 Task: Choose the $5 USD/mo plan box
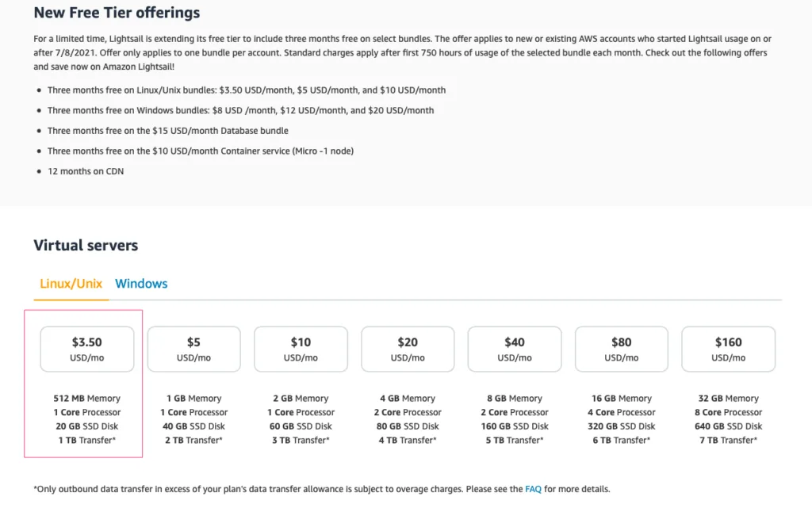pyautogui.click(x=193, y=349)
